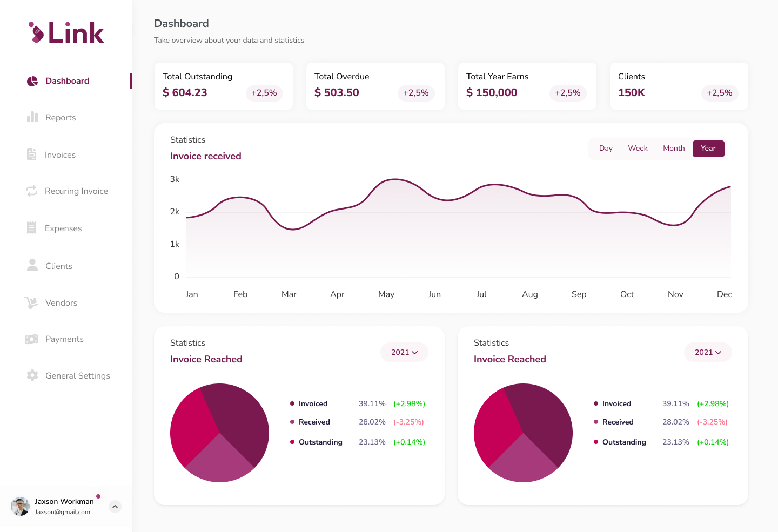
Task: Click the Vendors cart icon
Action: [x=31, y=302]
